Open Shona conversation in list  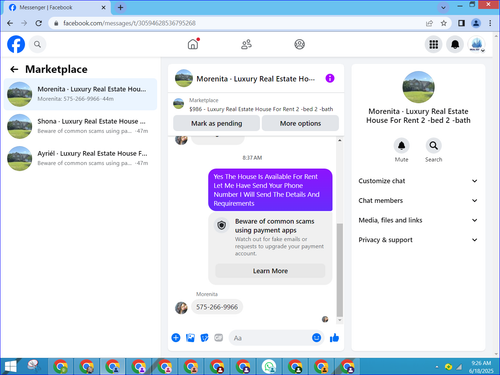(x=80, y=126)
